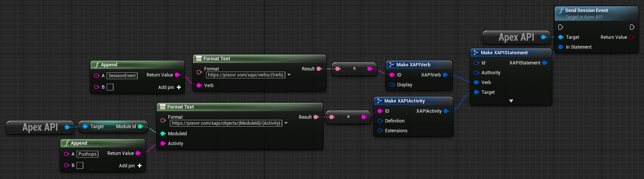This screenshot has height=179, width=644.
Task: Select the In Statement pin on Send Session Event
Action: pyautogui.click(x=561, y=47)
